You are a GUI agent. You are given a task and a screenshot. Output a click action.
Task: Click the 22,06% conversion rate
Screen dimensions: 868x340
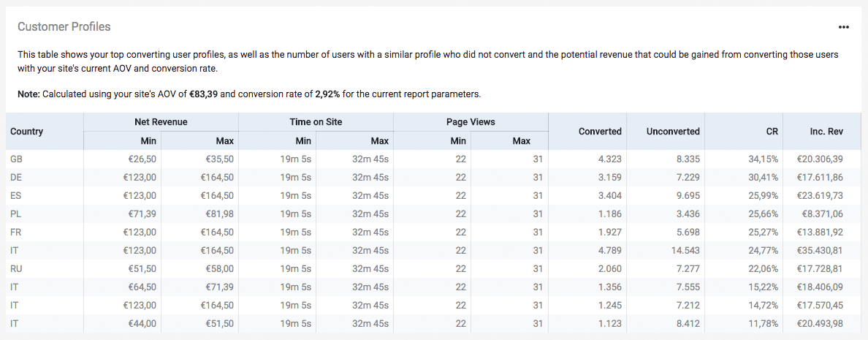(764, 268)
